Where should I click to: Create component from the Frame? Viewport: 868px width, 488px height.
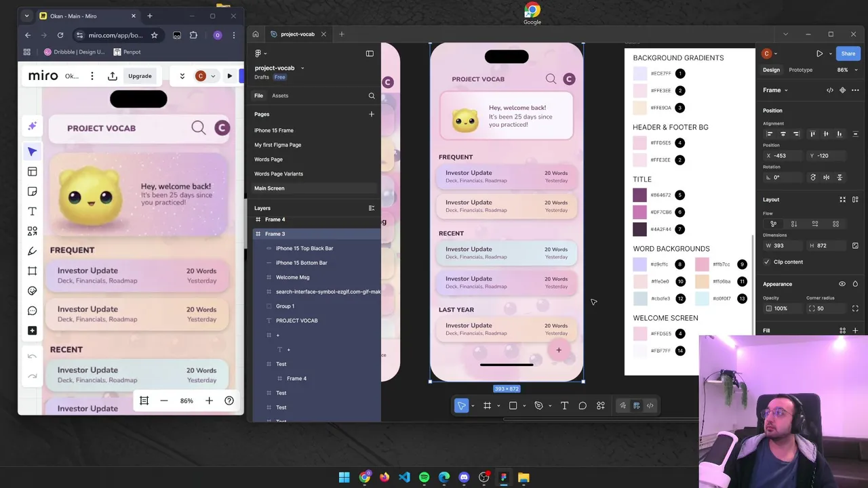[842, 90]
